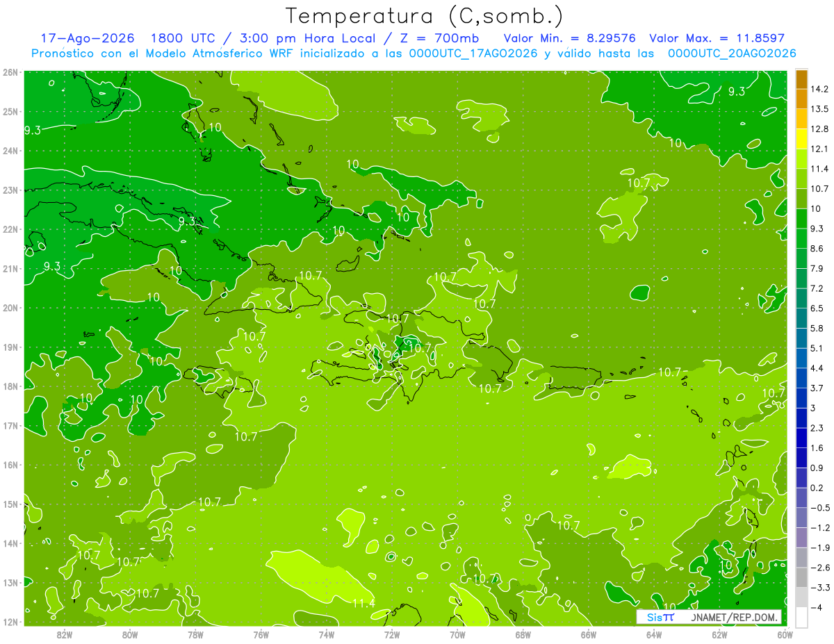Click the "66W" longitude axis label
Image resolution: width=834 pixels, height=644 pixels.
[589, 634]
